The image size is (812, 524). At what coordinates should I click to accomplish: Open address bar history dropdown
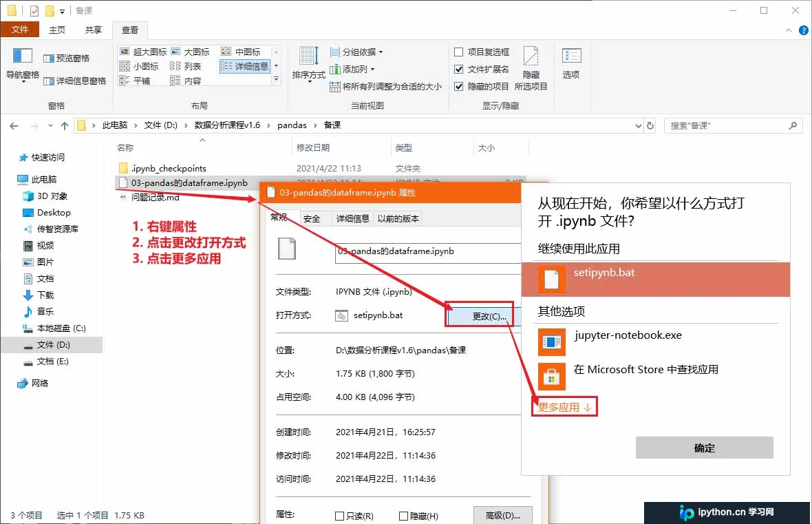[x=638, y=125]
